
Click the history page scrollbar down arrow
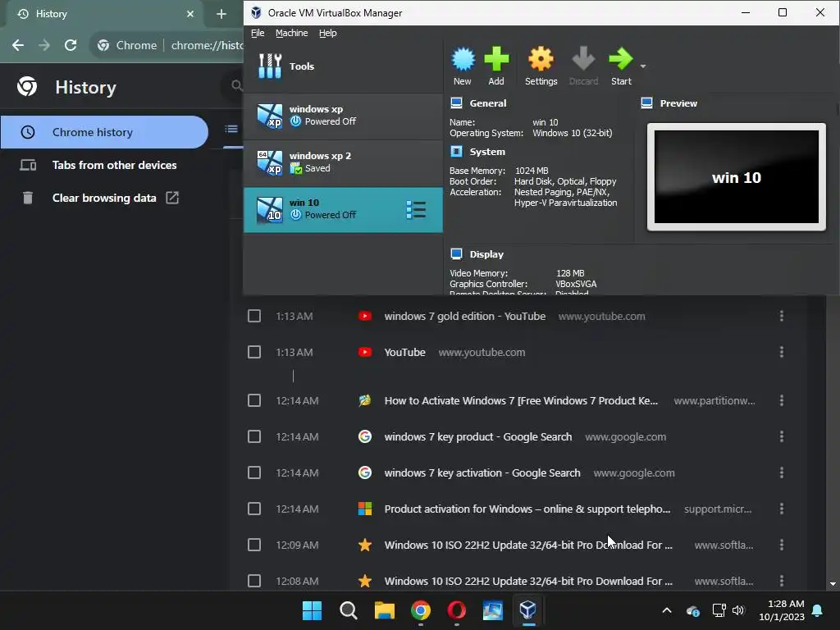(833, 584)
